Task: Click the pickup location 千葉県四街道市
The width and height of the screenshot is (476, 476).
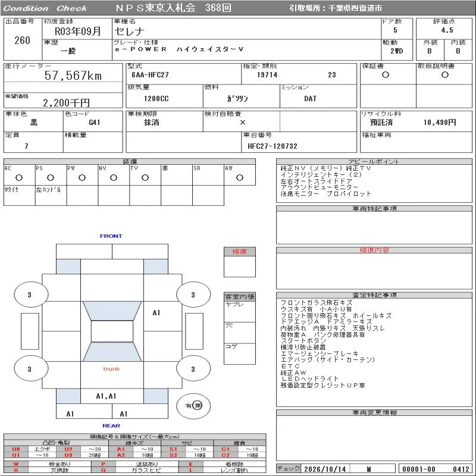Action: point(355,8)
